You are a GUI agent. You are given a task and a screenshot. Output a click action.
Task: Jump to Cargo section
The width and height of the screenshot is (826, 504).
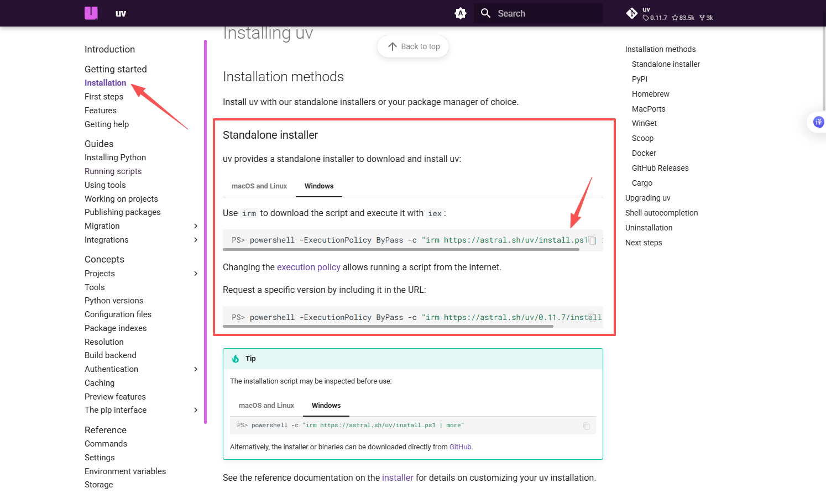click(642, 183)
